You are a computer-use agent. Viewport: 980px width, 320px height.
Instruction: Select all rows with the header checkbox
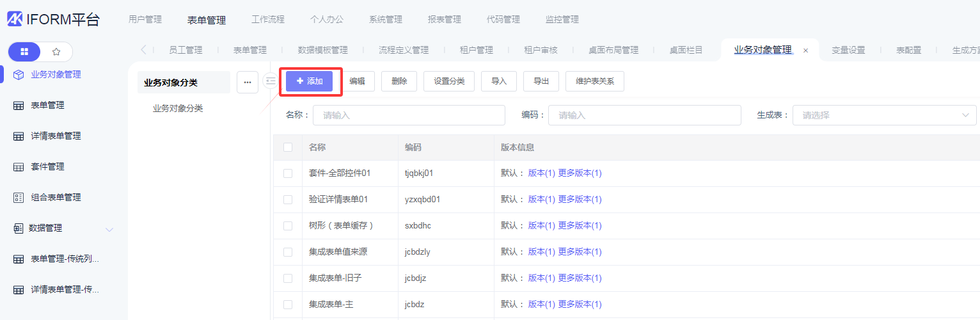pyautogui.click(x=288, y=147)
